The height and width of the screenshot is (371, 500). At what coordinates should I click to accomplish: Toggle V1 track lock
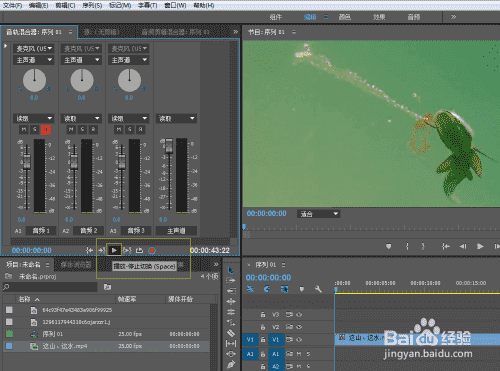tap(263, 340)
